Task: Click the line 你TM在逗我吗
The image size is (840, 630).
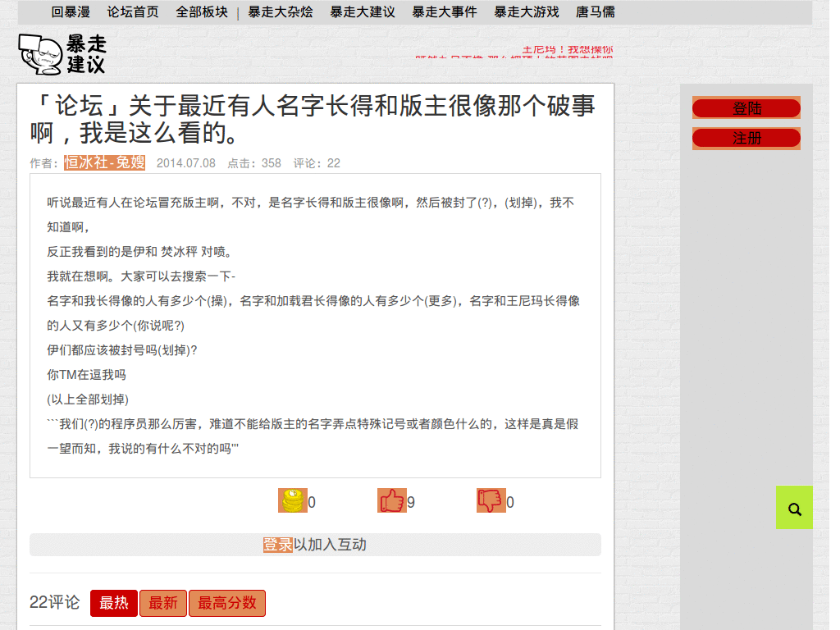Action: pyautogui.click(x=86, y=374)
